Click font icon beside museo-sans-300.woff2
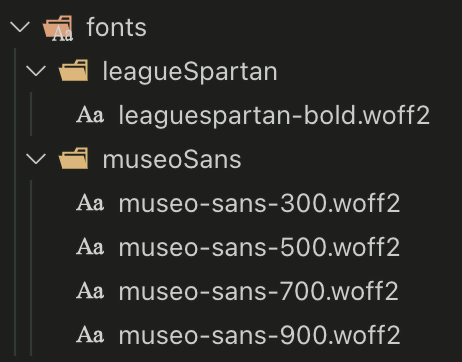Viewport: 462px width, 362px height. point(90,203)
